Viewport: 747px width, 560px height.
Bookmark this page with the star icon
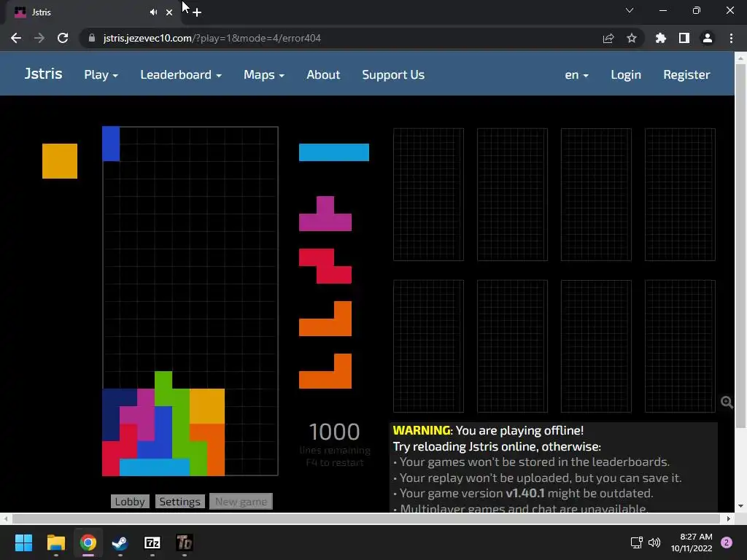632,38
